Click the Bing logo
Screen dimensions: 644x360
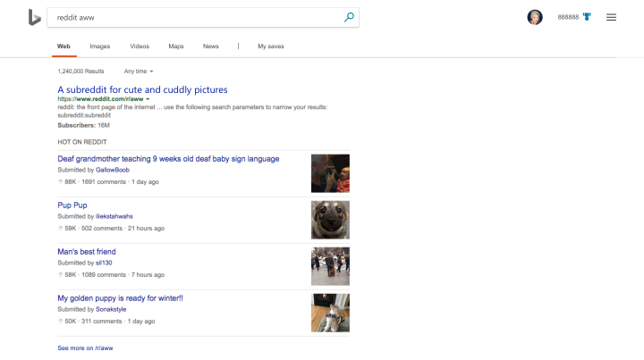pos(35,17)
